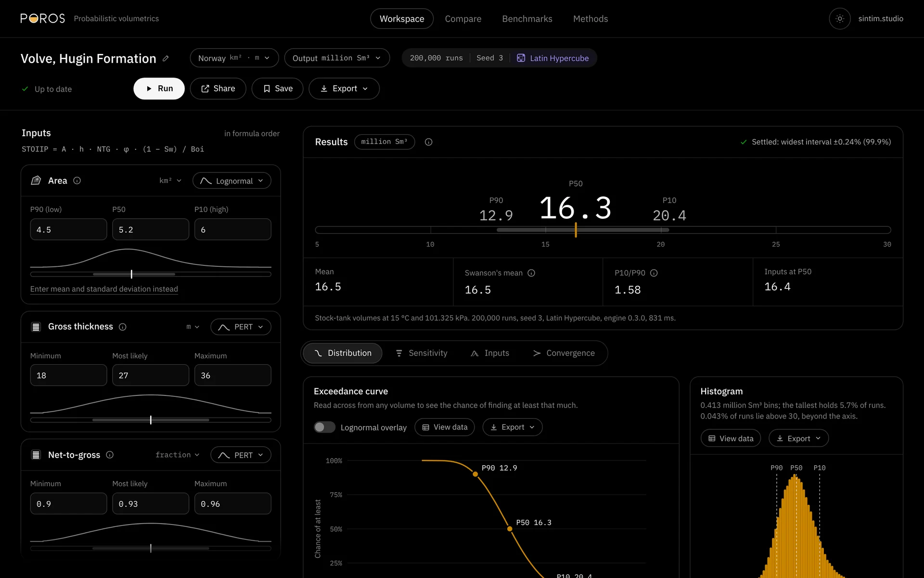Viewport: 924px width, 578px height.
Task: Expand the top Export menu
Action: pyautogui.click(x=344, y=89)
